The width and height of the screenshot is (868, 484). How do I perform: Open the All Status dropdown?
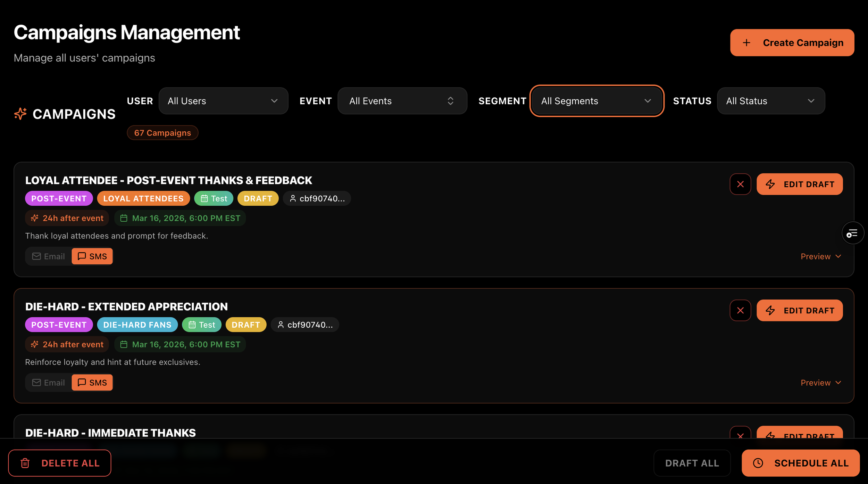pos(771,101)
